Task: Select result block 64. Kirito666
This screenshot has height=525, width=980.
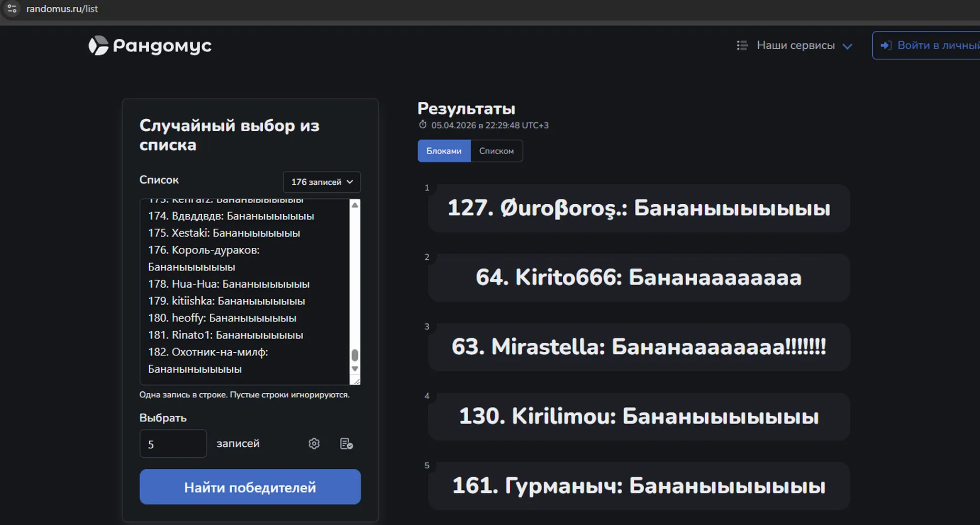Action: pyautogui.click(x=639, y=278)
